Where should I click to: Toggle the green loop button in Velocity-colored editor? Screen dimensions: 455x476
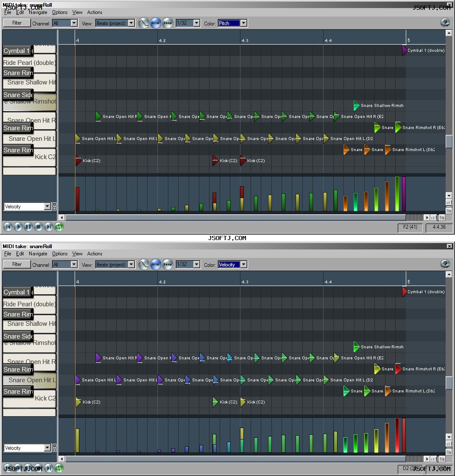tap(59, 468)
